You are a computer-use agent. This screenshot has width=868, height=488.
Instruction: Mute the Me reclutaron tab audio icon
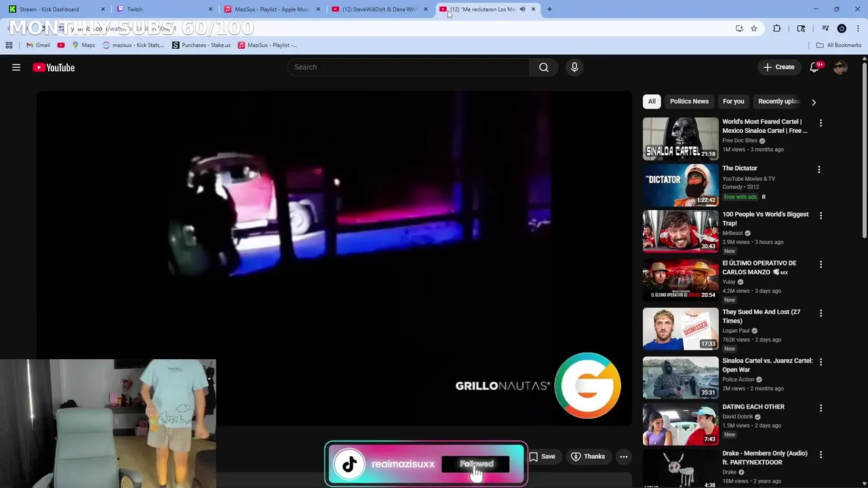(522, 9)
